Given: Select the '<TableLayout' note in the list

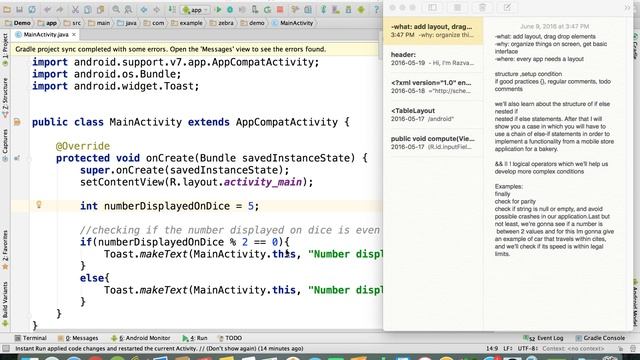Looking at the screenshot, I should click(x=433, y=114).
